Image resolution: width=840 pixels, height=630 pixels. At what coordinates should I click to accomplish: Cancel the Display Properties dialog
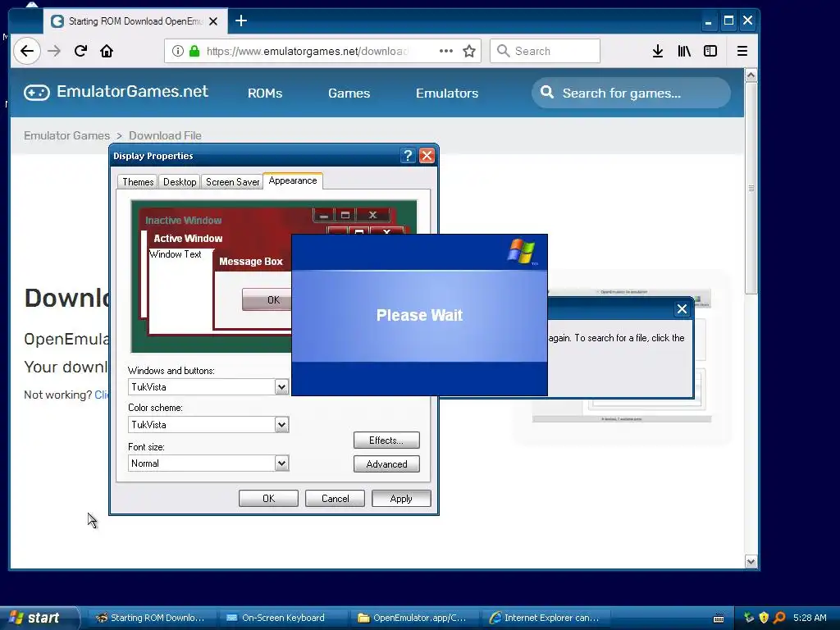[x=335, y=498]
